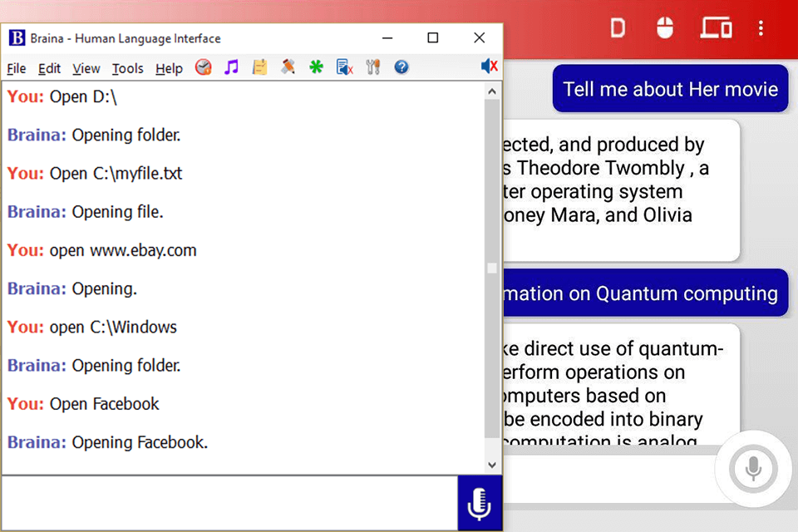This screenshot has width=798, height=532.
Task: Open the Tools menu in Braina
Action: [127, 68]
